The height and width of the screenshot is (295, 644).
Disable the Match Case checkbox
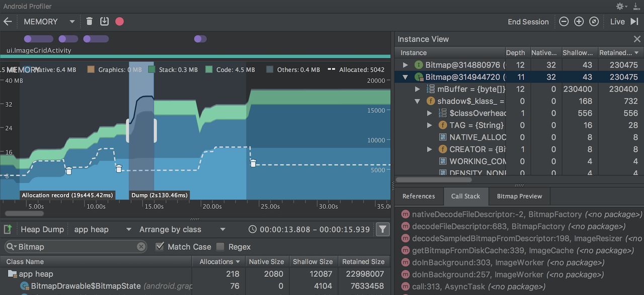tap(160, 247)
